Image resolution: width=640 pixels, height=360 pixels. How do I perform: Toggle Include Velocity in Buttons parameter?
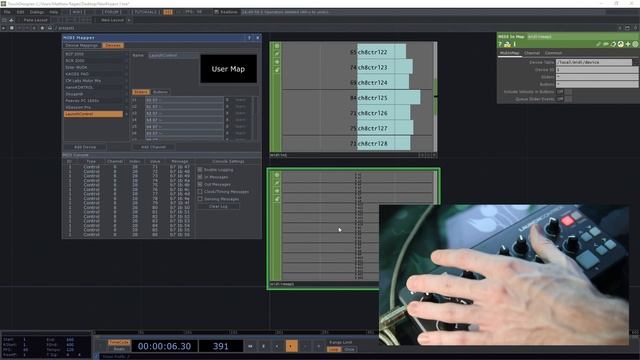pyautogui.click(x=564, y=92)
